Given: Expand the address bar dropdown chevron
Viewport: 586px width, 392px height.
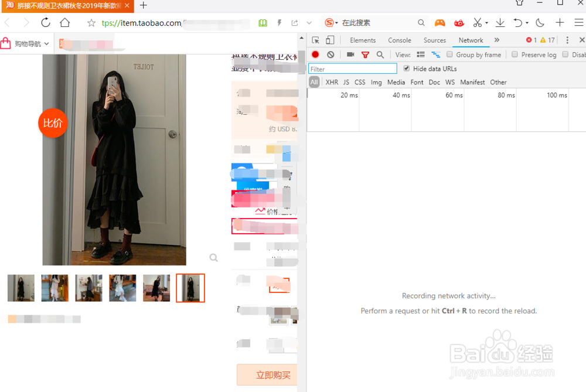Looking at the screenshot, I should [309, 23].
